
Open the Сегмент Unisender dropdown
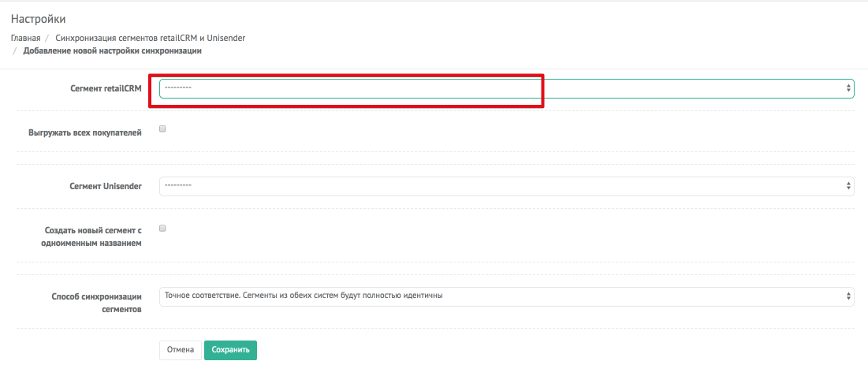tap(506, 186)
